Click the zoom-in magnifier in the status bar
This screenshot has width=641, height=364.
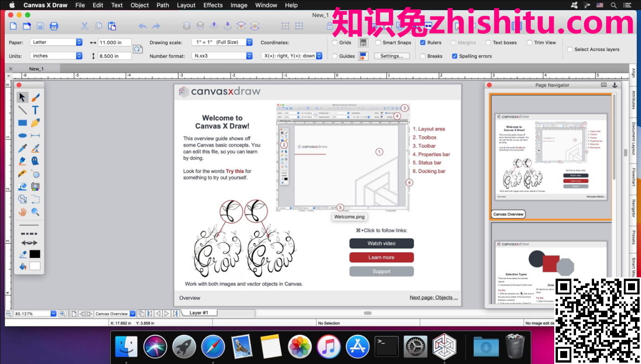(x=63, y=314)
